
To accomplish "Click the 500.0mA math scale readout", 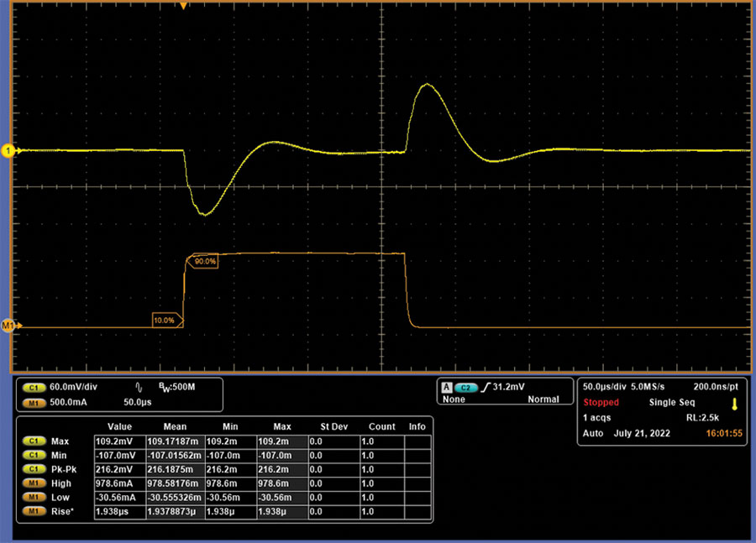I will (69, 402).
